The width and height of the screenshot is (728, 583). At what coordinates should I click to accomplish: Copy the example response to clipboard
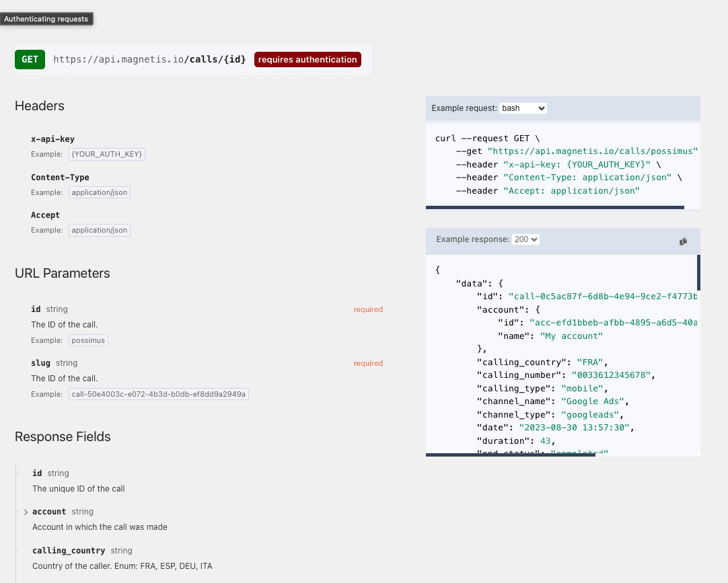683,241
